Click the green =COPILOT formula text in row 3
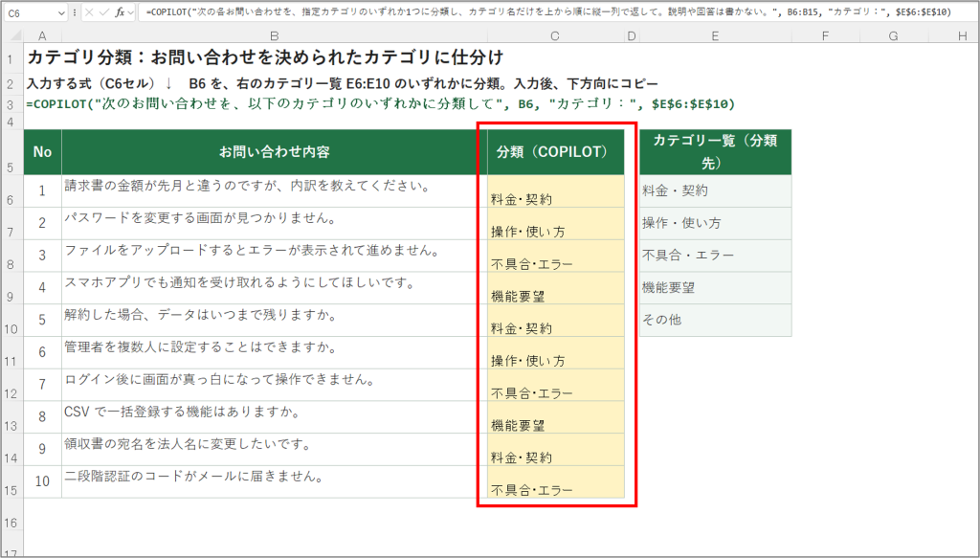The width and height of the screenshot is (980, 558). coord(381,103)
